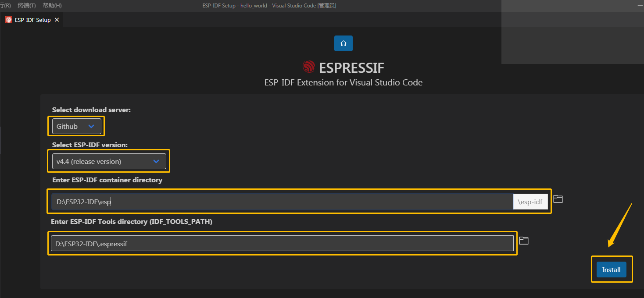Click the IDF_TOOLS_PATH input field
Viewport: 644px width, 298px height.
click(281, 243)
